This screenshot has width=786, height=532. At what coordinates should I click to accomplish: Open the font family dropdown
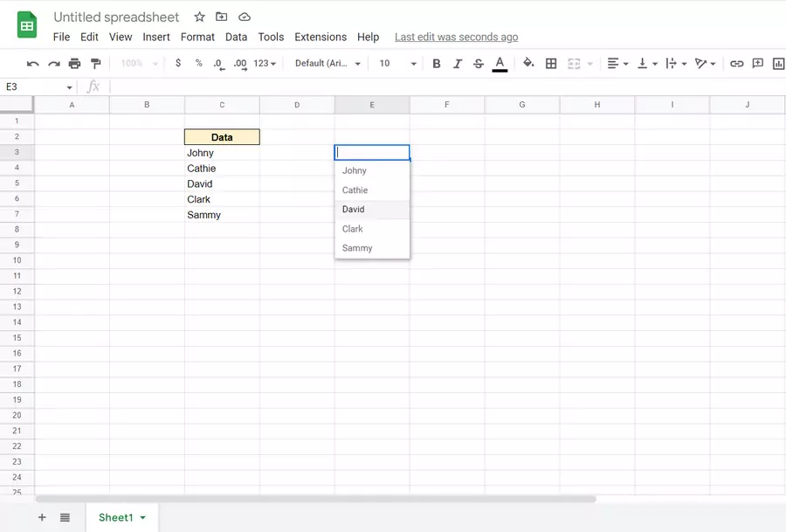tap(327, 64)
